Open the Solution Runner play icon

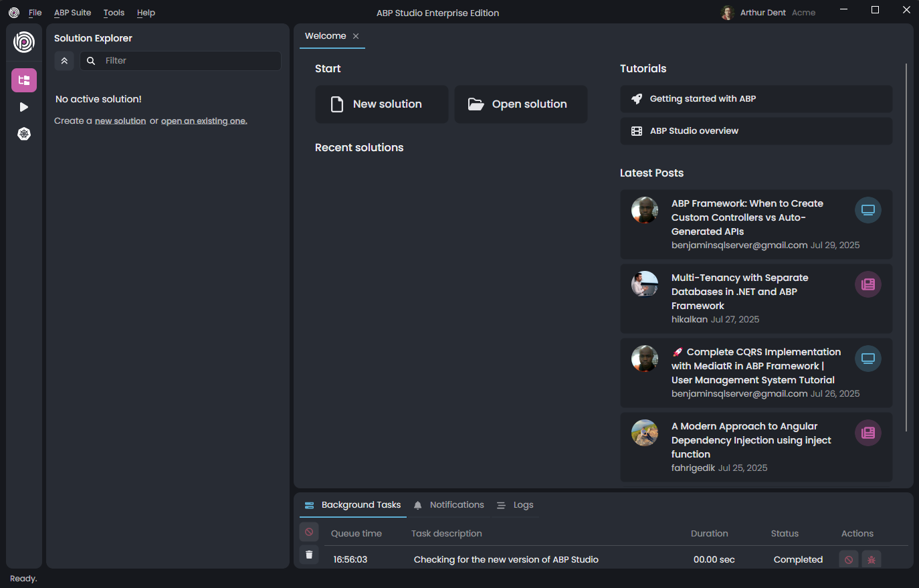tap(24, 107)
